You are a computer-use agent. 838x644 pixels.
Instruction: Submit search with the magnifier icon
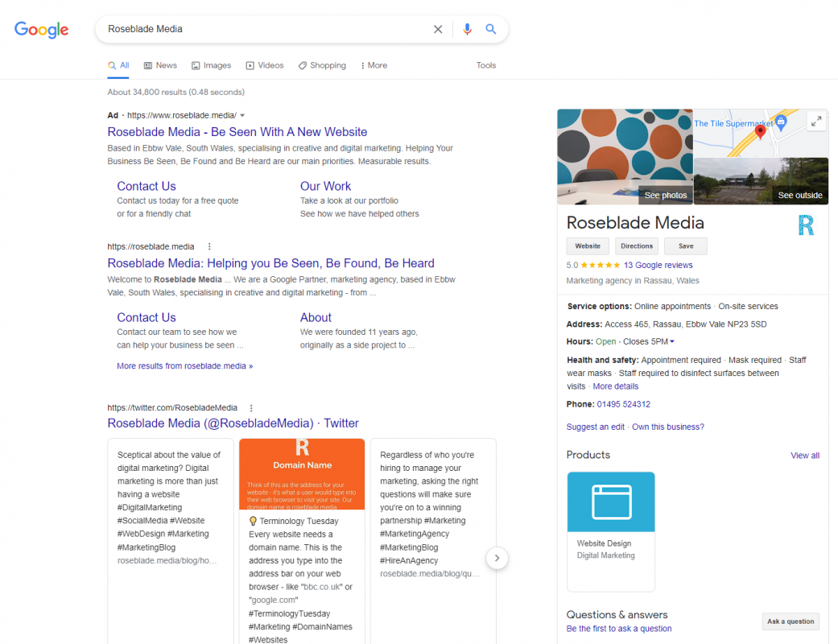(x=490, y=30)
